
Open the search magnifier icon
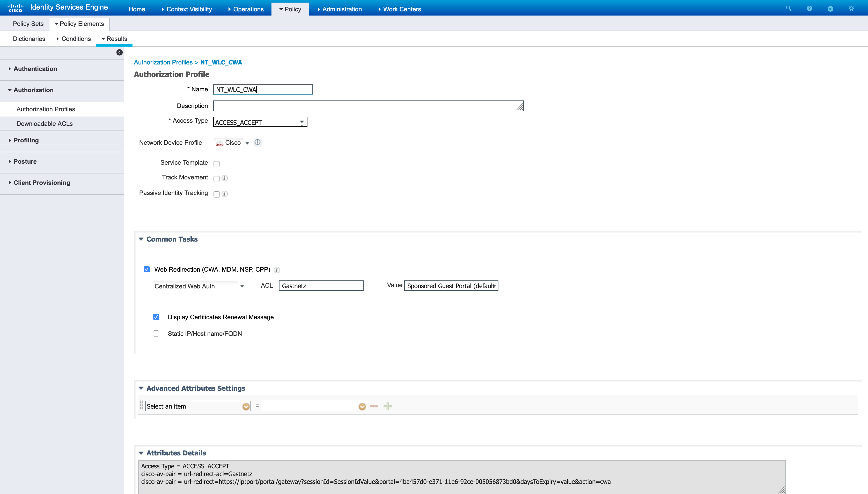pyautogui.click(x=788, y=9)
